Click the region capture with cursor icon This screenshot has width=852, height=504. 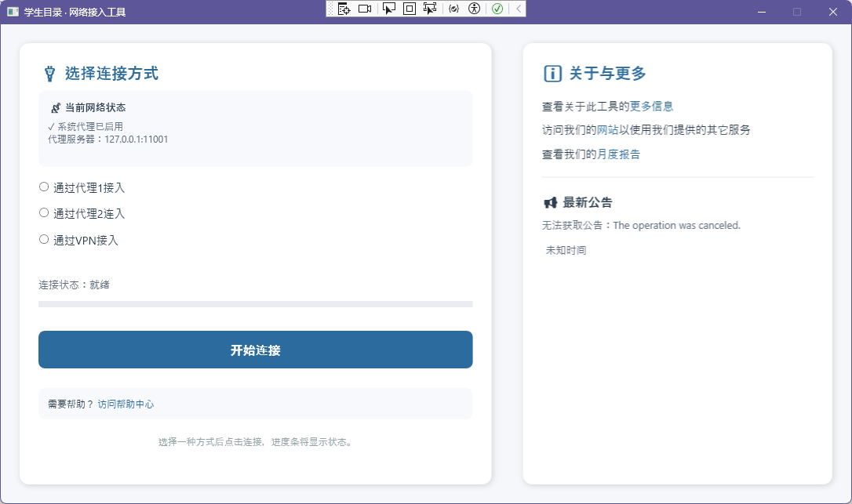(431, 8)
